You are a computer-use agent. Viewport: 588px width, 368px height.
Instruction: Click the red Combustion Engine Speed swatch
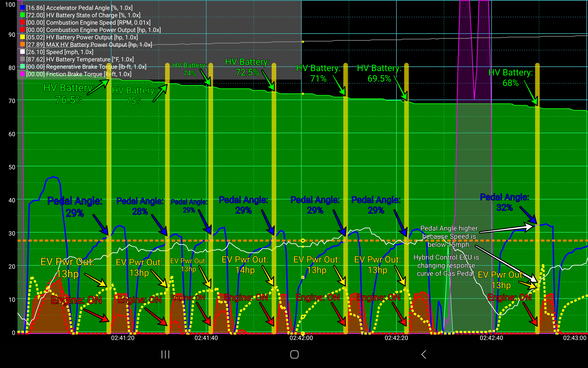[x=22, y=22]
